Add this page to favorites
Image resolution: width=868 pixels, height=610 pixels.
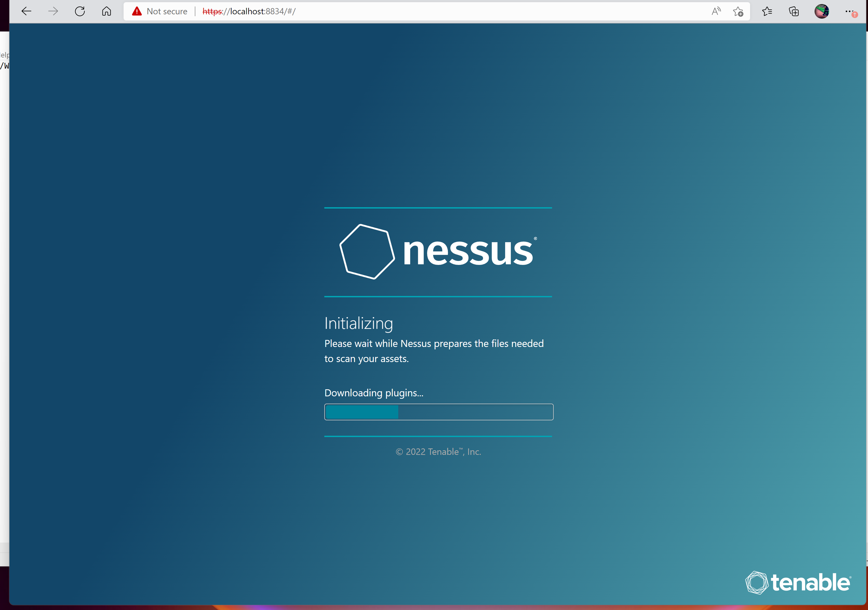click(x=738, y=11)
